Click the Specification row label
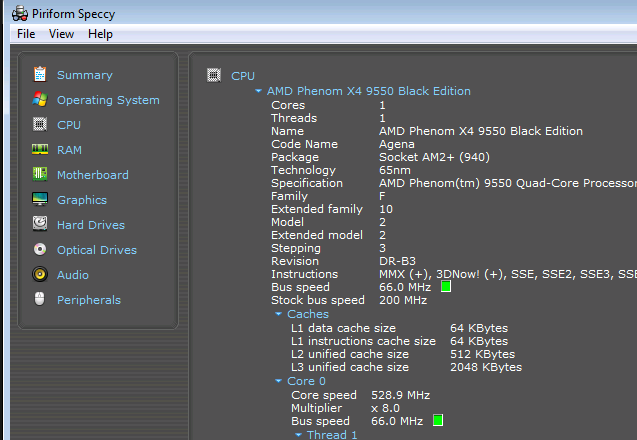 (307, 183)
